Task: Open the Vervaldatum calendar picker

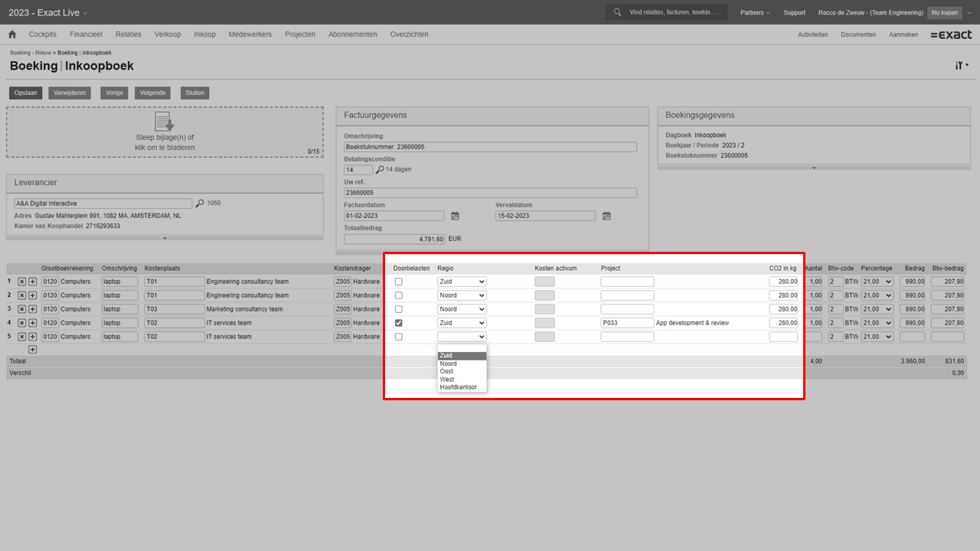Action: coord(606,216)
